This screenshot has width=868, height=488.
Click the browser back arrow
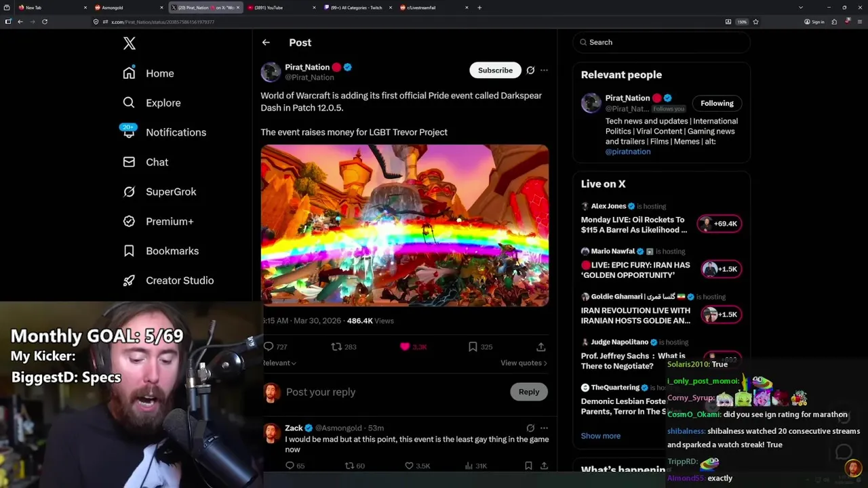pos(20,22)
